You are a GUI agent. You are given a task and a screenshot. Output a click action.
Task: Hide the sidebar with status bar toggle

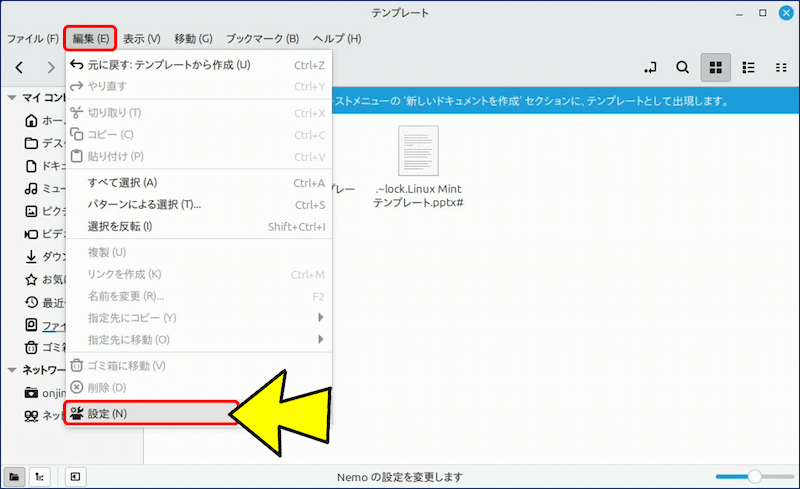coord(76,477)
